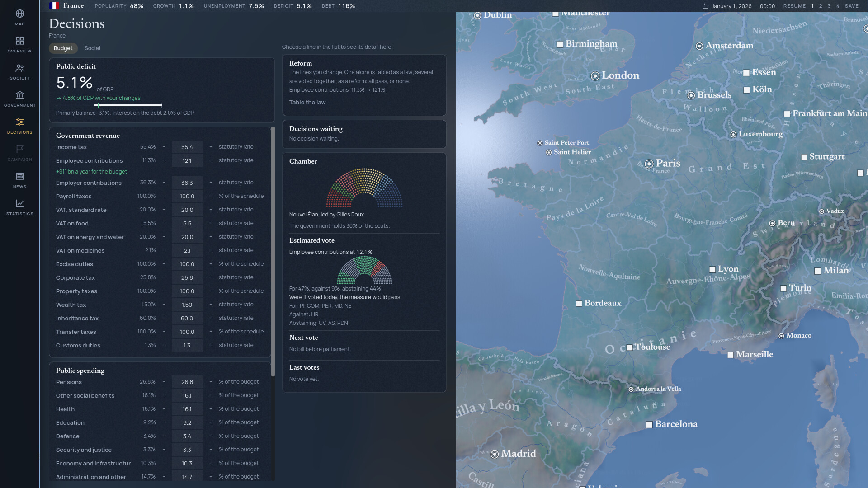This screenshot has width=868, height=488.
Task: Open the Campaign flag icon
Action: tap(19, 149)
